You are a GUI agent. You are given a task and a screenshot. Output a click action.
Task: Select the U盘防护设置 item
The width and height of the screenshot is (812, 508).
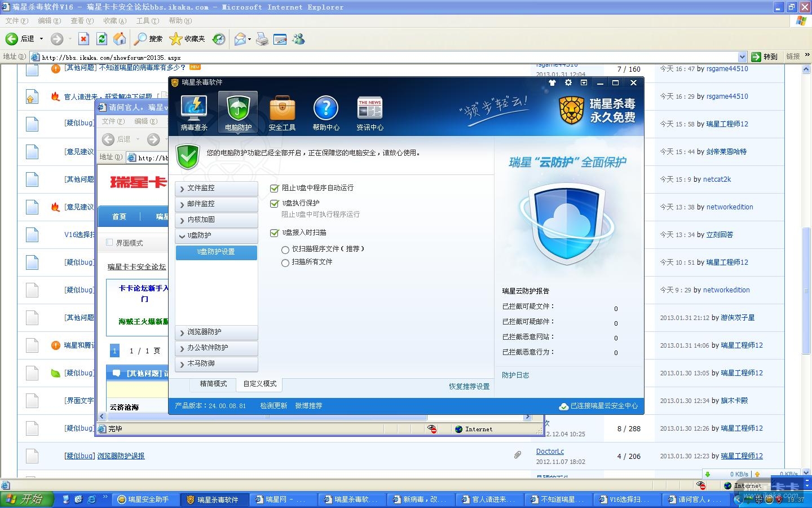pyautogui.click(x=217, y=252)
